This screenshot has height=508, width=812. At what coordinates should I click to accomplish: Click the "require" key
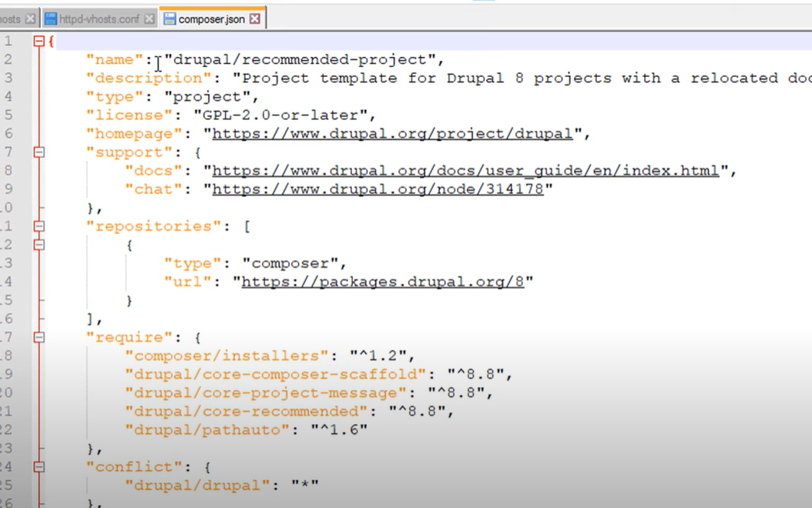pyautogui.click(x=129, y=337)
